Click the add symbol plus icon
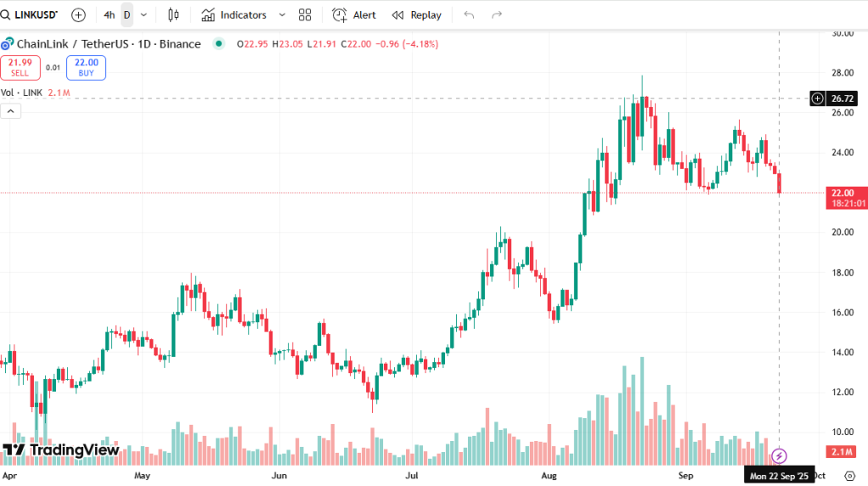 click(x=78, y=14)
